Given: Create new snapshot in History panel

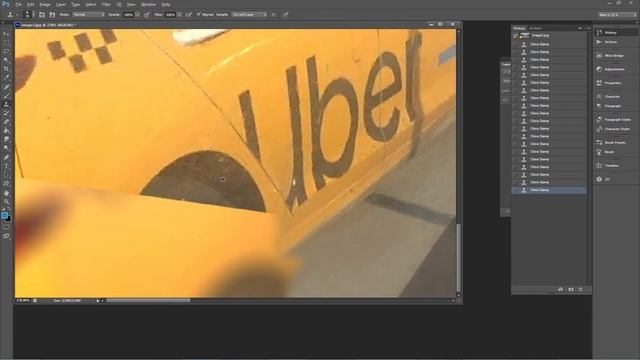Looking at the screenshot, I should tap(571, 289).
